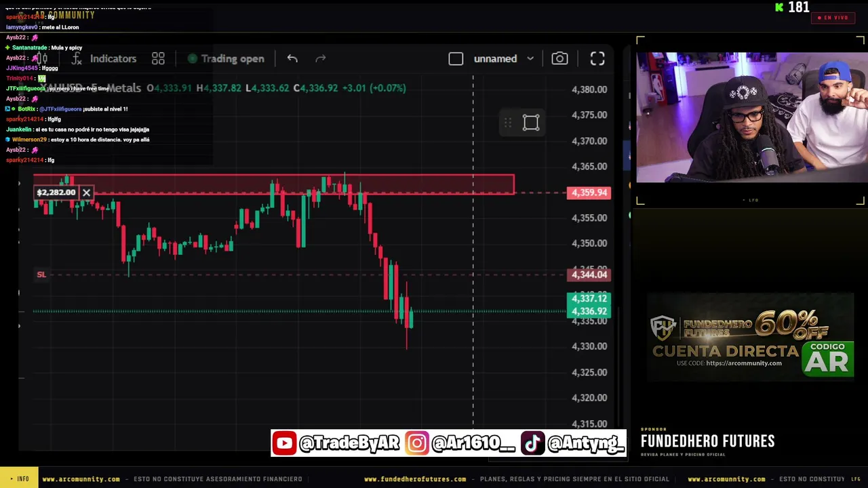This screenshot has width=868, height=488.
Task: Click the EN VIVO live badge
Action: 833,18
